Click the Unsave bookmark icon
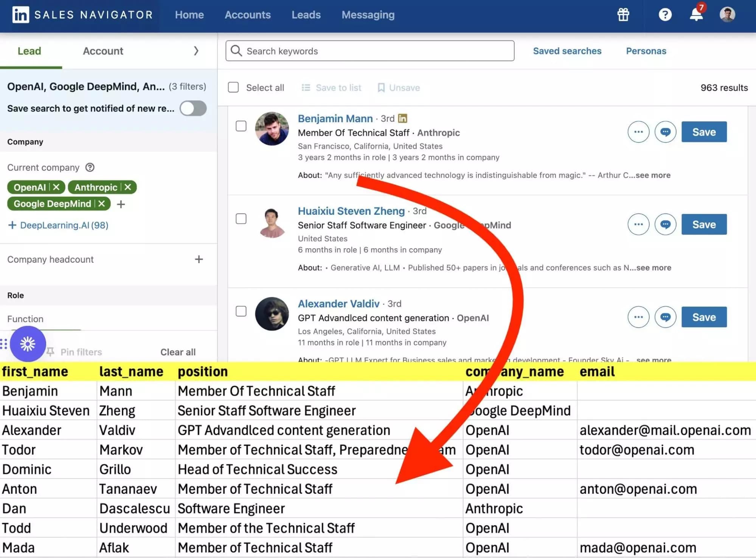Screen dimensions: 756x558 (380, 87)
